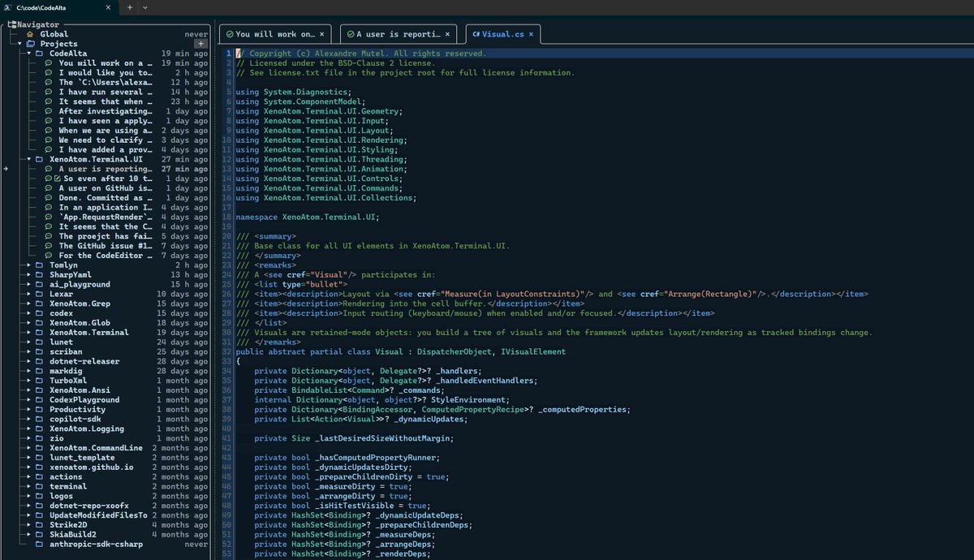Expand the codex project
This screenshot has height=560, width=974.
[29, 313]
